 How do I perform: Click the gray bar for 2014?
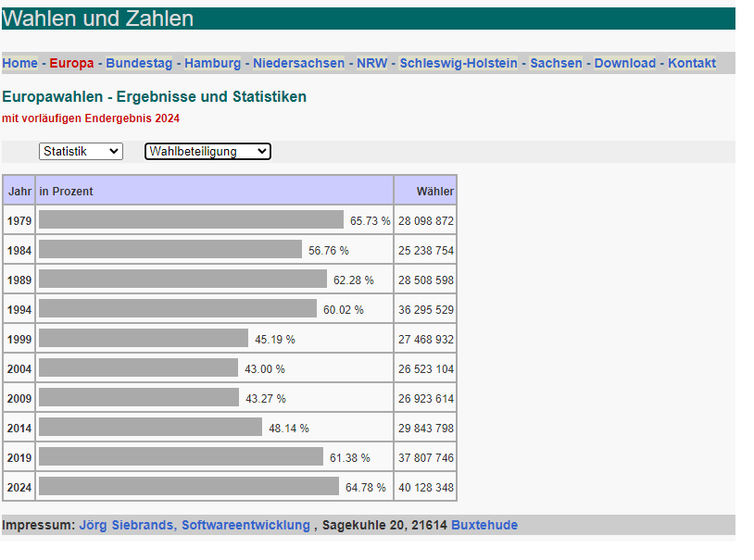[x=150, y=427]
